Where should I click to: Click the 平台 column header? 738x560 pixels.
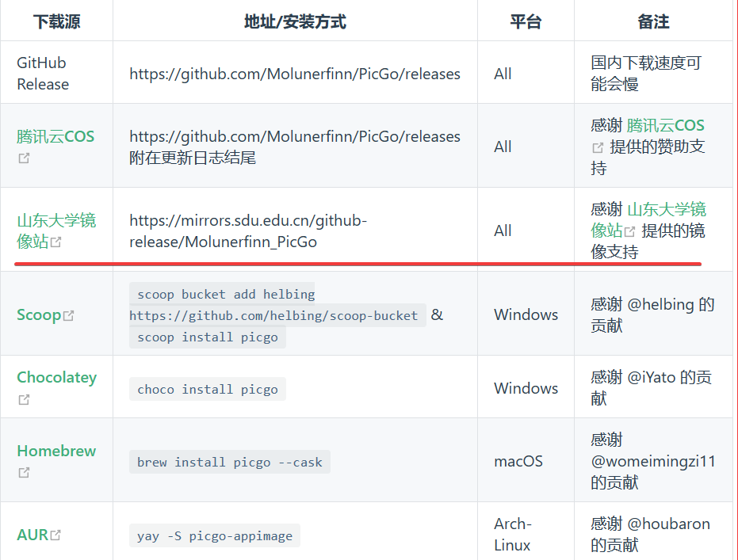(x=526, y=21)
